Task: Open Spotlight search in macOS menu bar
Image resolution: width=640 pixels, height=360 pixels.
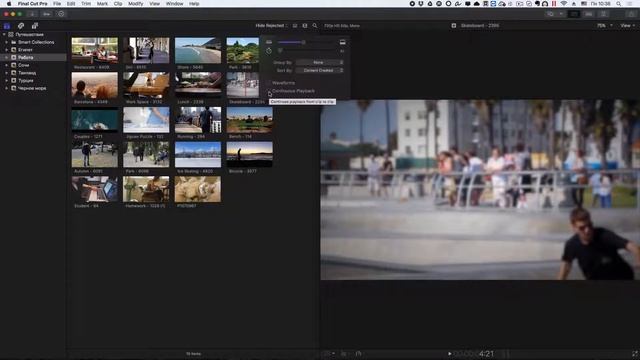Action: click(619, 4)
